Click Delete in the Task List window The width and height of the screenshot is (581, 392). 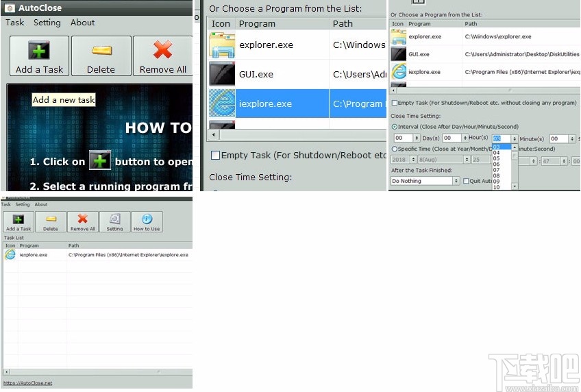(x=51, y=222)
